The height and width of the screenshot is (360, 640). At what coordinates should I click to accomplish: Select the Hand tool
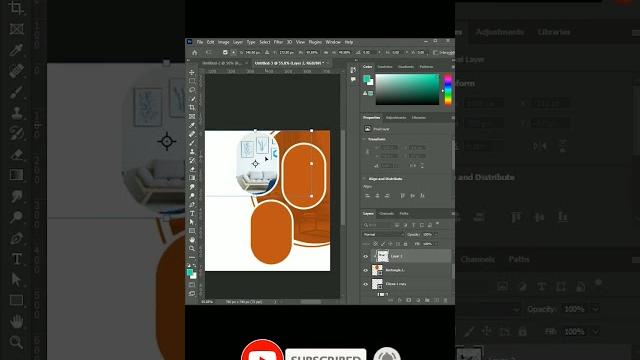coord(192,240)
